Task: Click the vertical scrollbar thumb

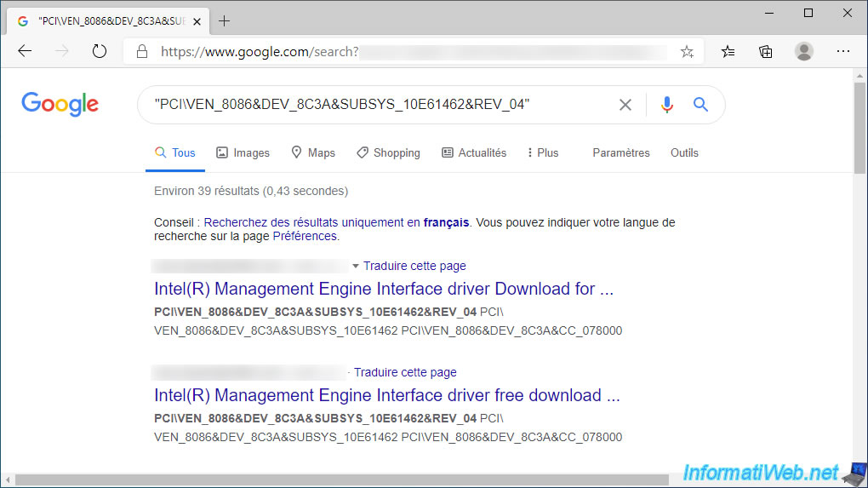Action: click(x=859, y=129)
